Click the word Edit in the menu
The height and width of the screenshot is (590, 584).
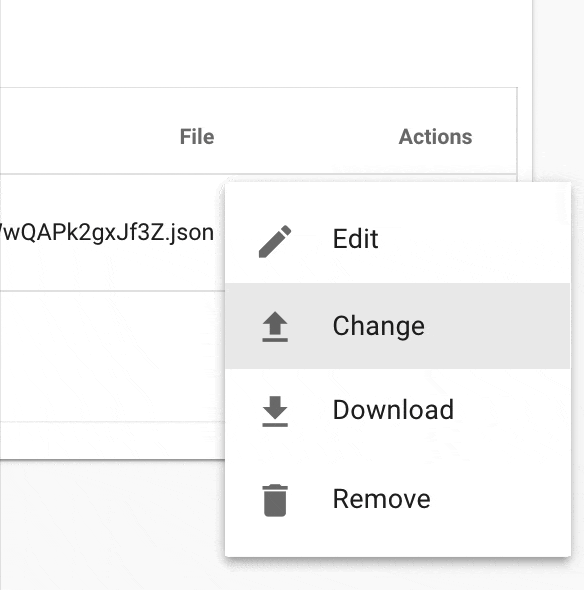(x=355, y=239)
